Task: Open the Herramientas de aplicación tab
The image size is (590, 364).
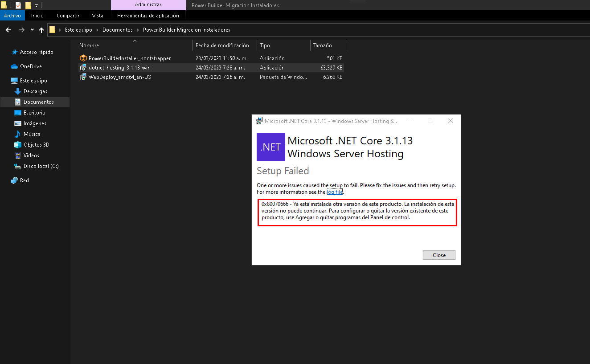Action: (148, 16)
